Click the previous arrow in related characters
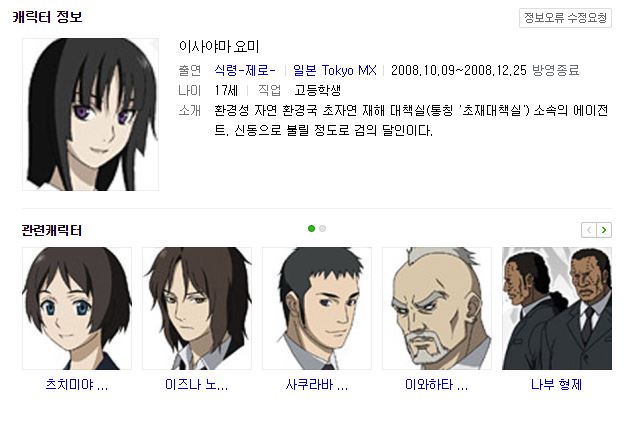The height and width of the screenshot is (421, 638). tap(589, 230)
